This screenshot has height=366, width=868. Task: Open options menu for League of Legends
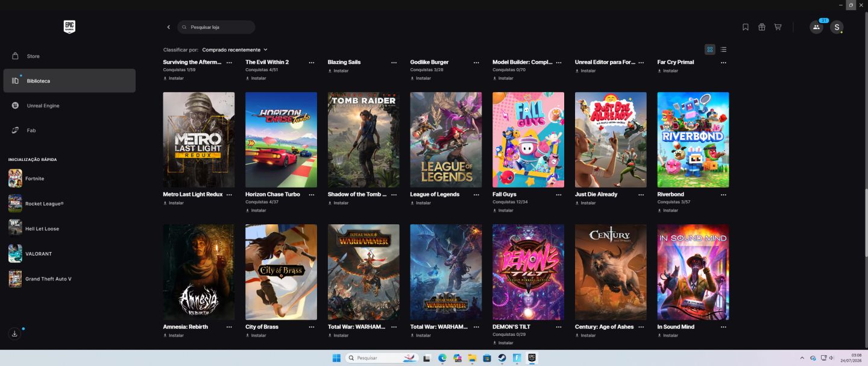476,195
